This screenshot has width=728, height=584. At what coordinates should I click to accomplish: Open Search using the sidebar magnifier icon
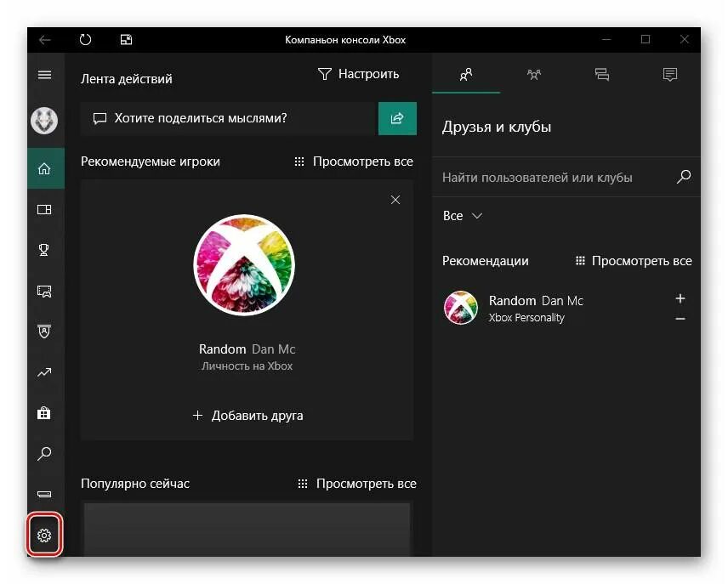point(44,454)
